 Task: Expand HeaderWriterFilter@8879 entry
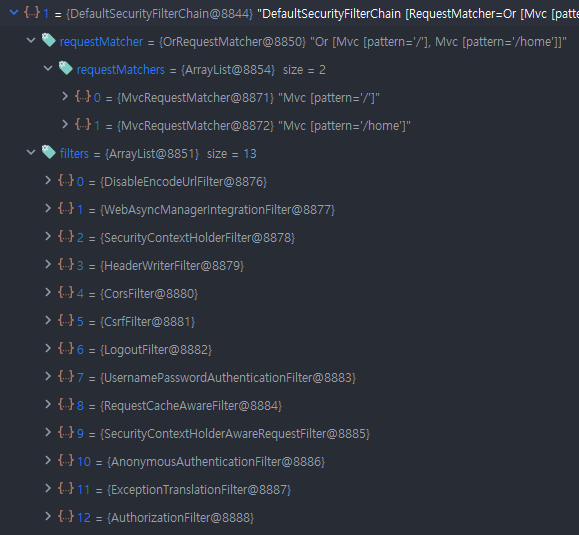(48, 264)
